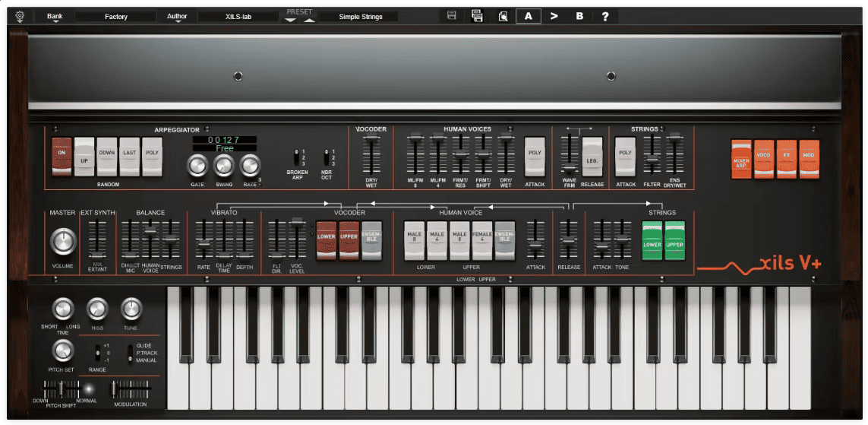Toggle the Vocoder UPPER button
This screenshot has height=425, width=868.
[349, 240]
